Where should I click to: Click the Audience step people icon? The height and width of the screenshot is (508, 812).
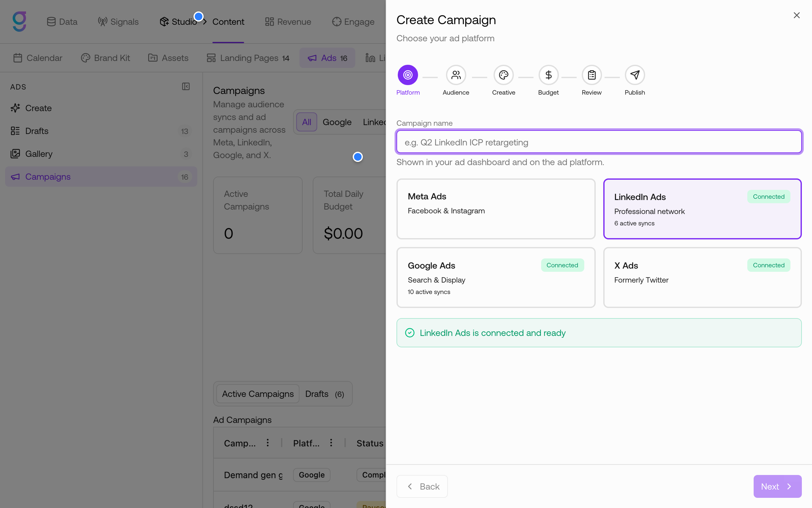456,75
